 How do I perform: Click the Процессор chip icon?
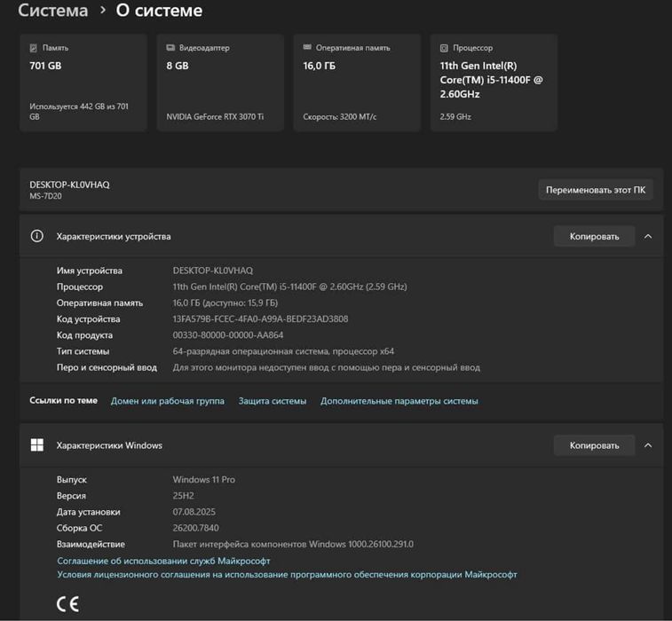(444, 48)
